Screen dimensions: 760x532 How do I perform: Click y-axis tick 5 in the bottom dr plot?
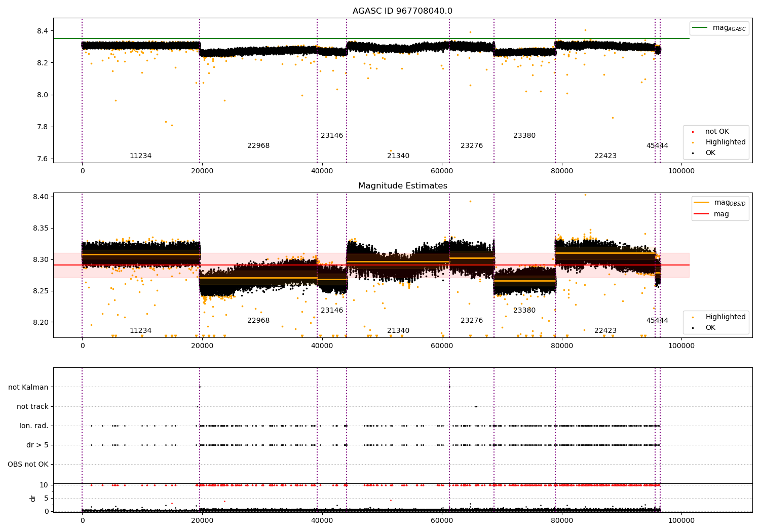(x=46, y=498)
